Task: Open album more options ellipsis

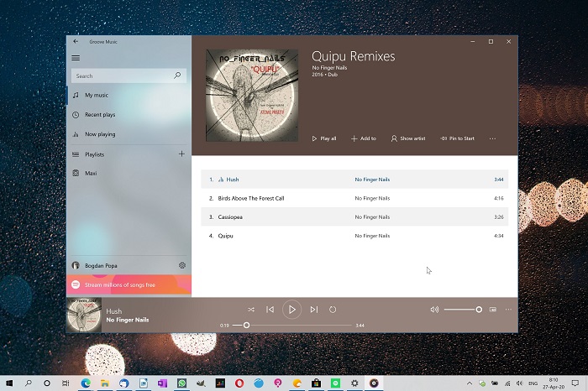Action: pos(492,138)
